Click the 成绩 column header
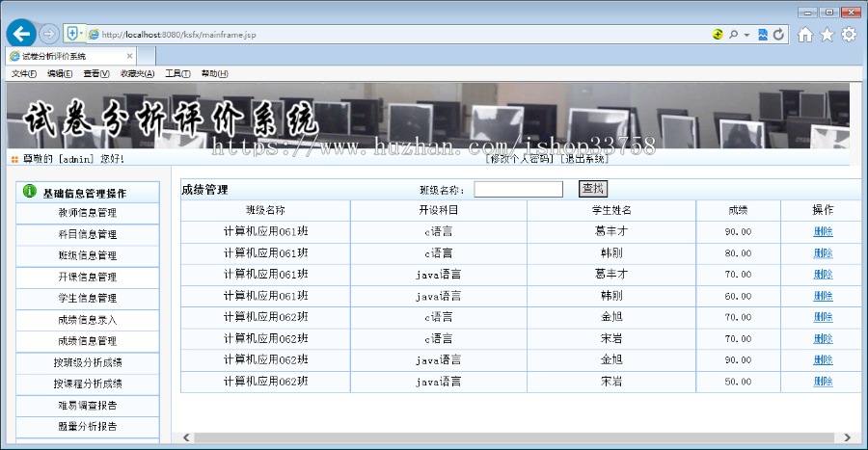The height and width of the screenshot is (450, 868). point(739,210)
